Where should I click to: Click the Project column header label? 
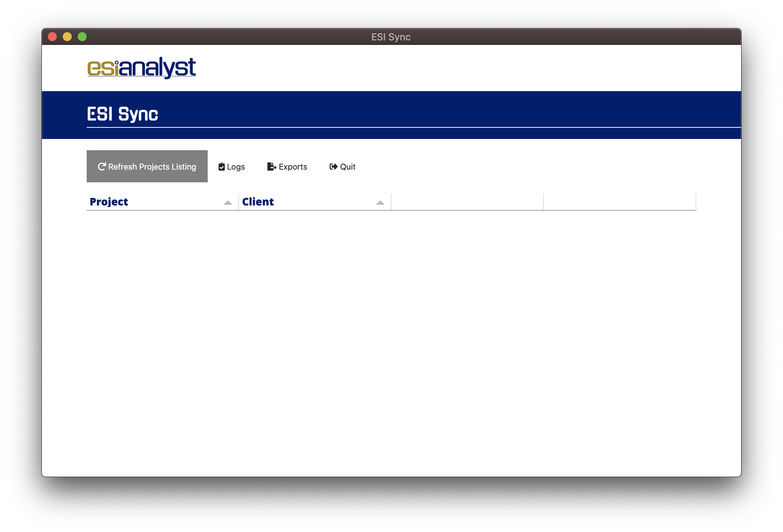click(109, 202)
